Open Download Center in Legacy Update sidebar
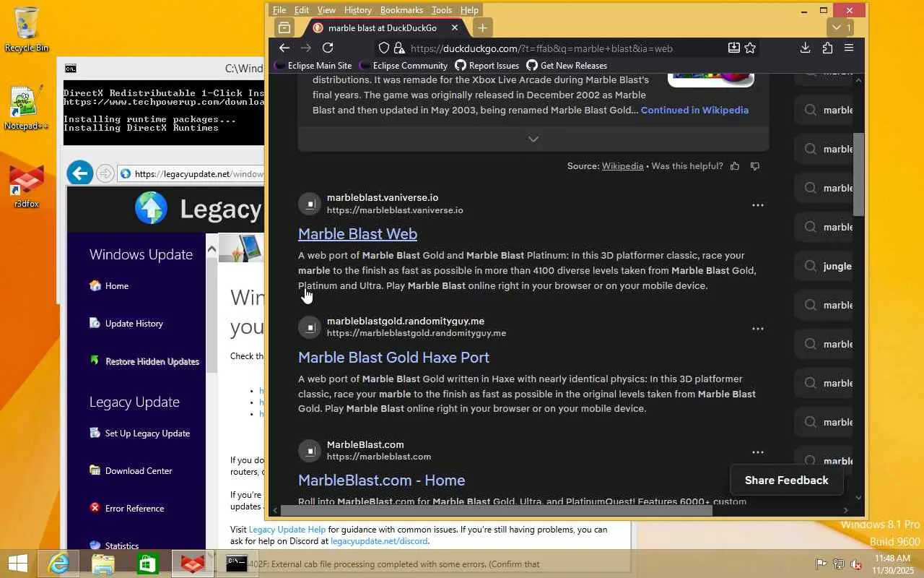The height and width of the screenshot is (578, 924). click(x=131, y=471)
